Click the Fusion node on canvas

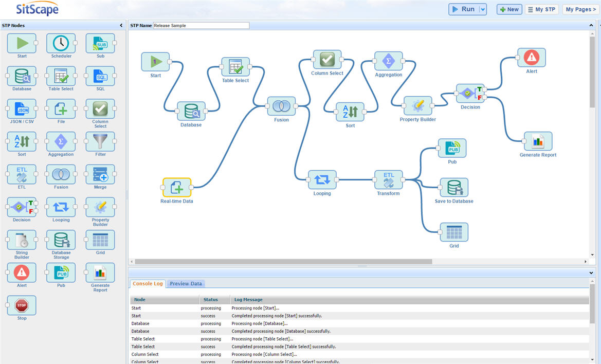pos(281,106)
